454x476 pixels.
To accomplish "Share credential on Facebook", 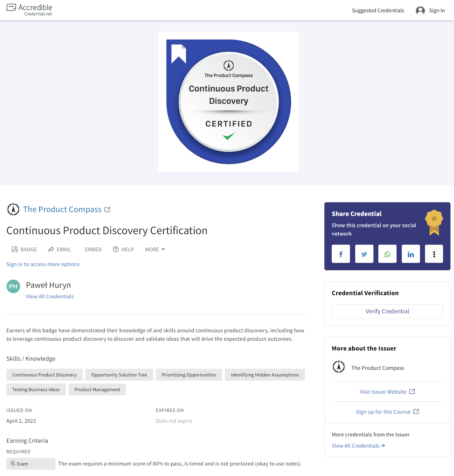I will pos(340,254).
